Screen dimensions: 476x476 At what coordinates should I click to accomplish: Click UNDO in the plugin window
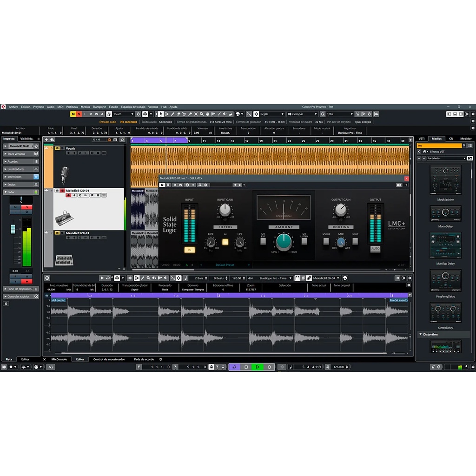point(165,265)
